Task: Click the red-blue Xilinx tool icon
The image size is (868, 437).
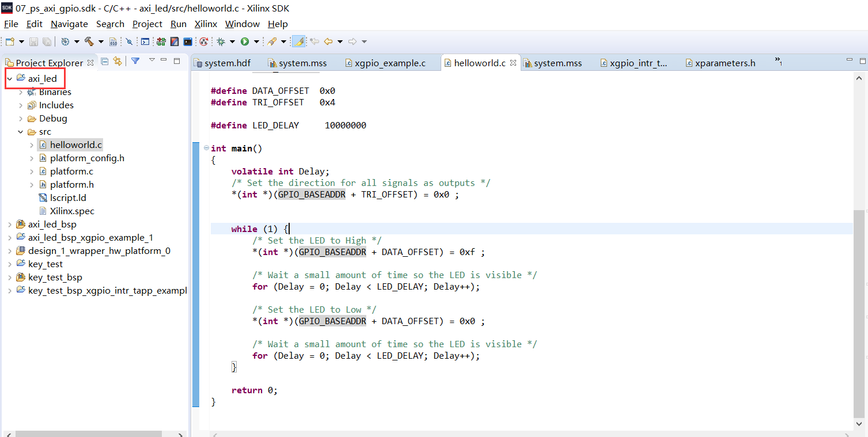Action: click(174, 41)
